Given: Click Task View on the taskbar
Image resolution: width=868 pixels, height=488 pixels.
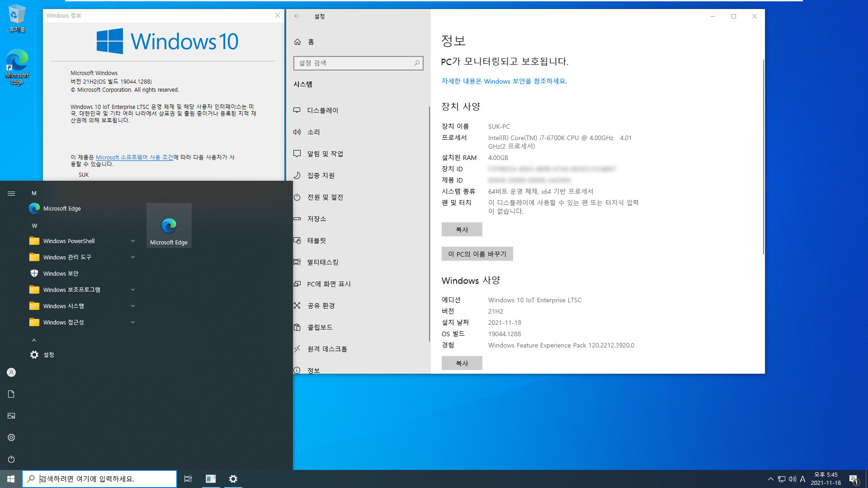Looking at the screenshot, I should pos(188,479).
